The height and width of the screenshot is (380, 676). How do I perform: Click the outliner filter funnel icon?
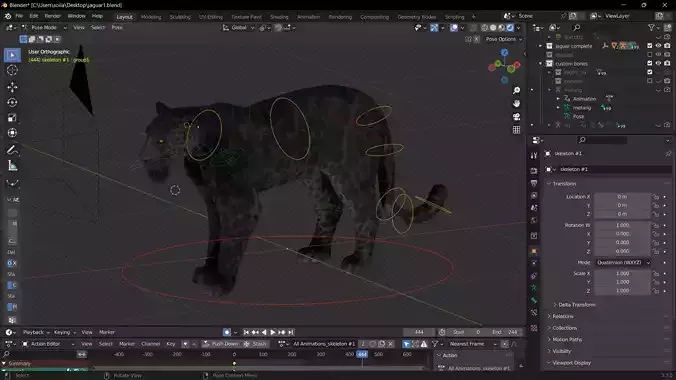point(651,28)
